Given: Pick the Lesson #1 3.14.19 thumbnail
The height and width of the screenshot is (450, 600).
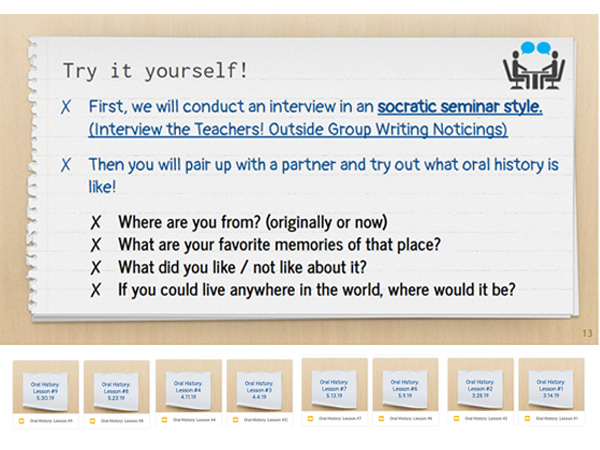Looking at the screenshot, I should point(551,384).
